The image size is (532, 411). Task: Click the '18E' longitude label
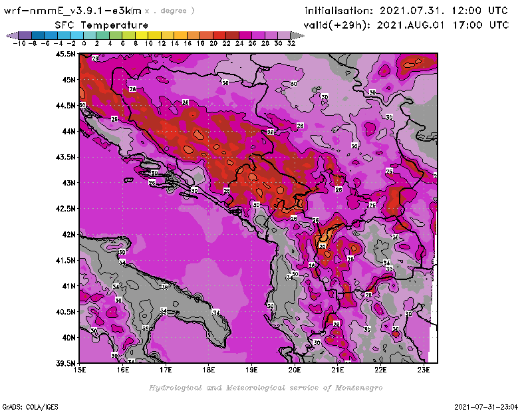click(209, 370)
